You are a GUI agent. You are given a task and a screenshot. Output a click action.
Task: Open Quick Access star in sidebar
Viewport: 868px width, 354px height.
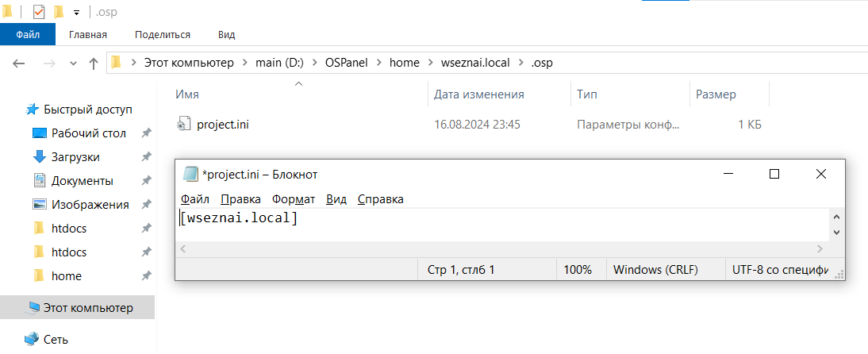click(x=32, y=110)
